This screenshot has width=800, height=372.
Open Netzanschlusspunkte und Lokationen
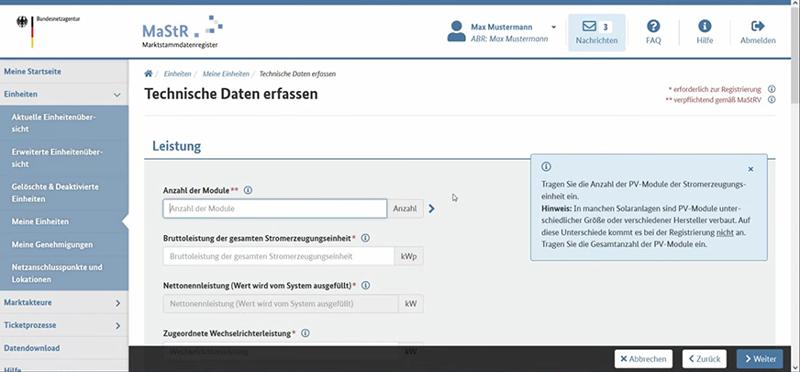(x=64, y=273)
